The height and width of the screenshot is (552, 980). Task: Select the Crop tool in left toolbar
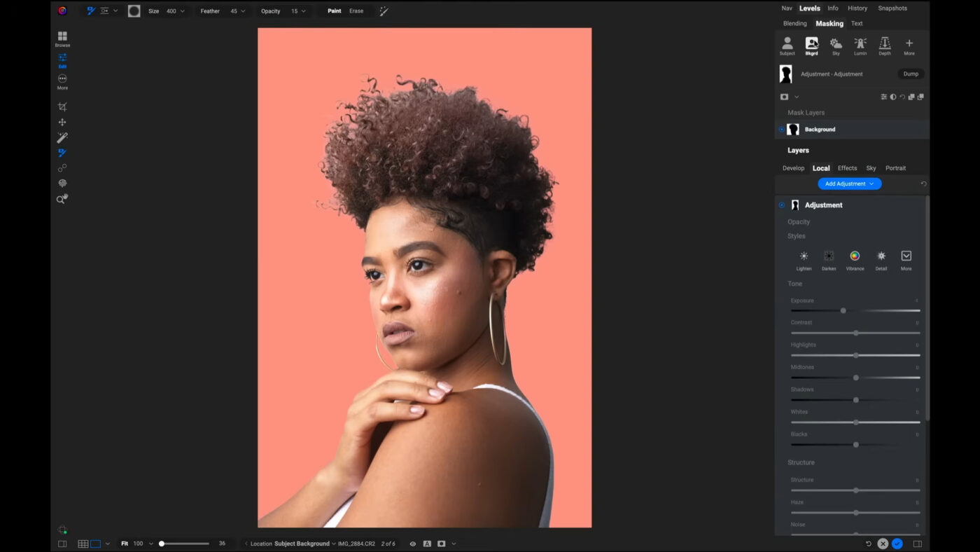(62, 107)
